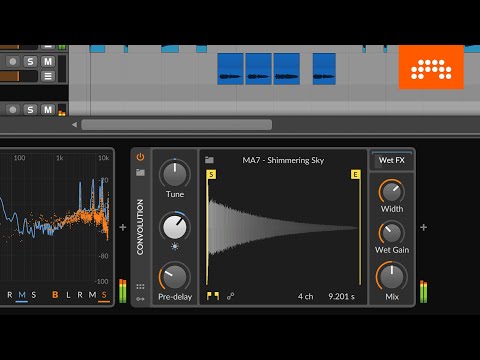This screenshot has width=480, height=360.
Task: Open the remote controls dots grid icon
Action: (140, 286)
